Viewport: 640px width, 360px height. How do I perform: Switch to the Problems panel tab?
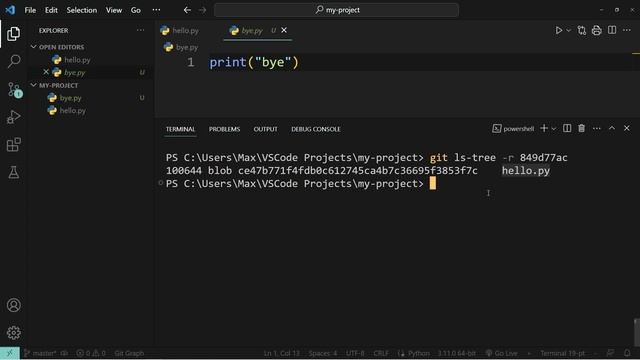[x=224, y=129]
